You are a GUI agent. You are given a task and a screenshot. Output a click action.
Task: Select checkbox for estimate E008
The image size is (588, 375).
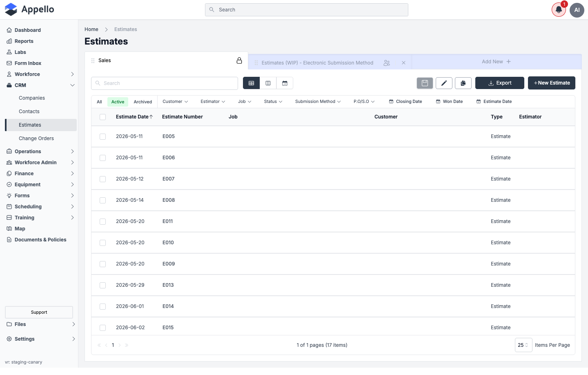103,201
